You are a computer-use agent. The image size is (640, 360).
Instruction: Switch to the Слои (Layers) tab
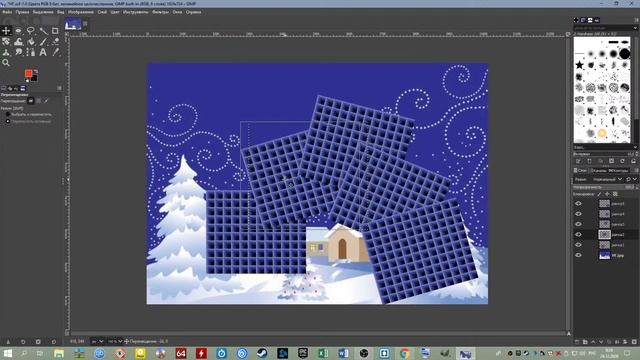click(580, 171)
